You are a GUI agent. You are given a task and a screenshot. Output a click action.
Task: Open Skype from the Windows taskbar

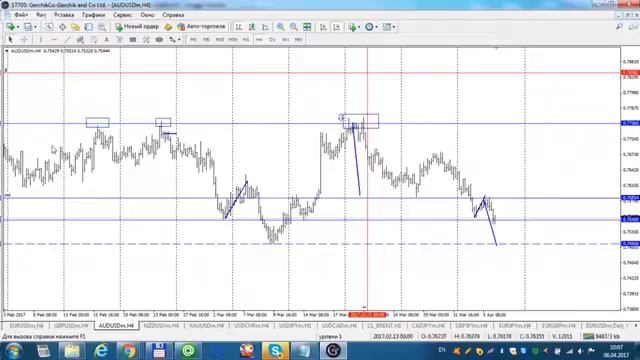[x=275, y=351]
